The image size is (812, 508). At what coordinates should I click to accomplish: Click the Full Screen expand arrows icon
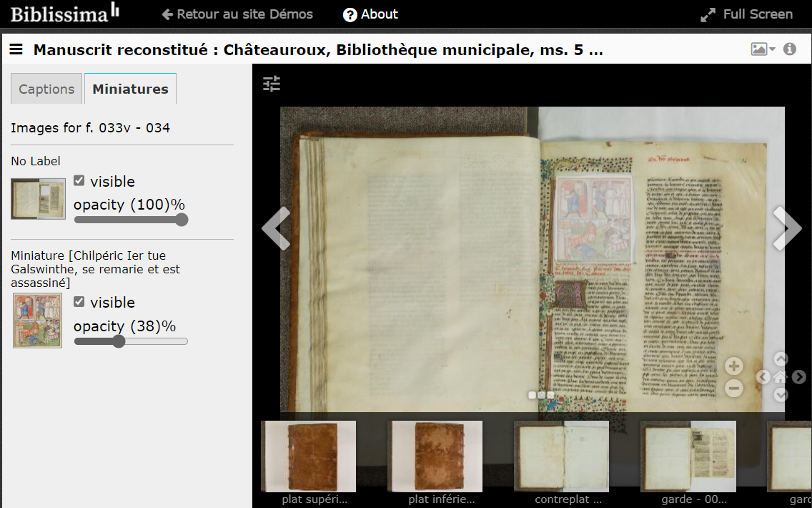click(708, 14)
